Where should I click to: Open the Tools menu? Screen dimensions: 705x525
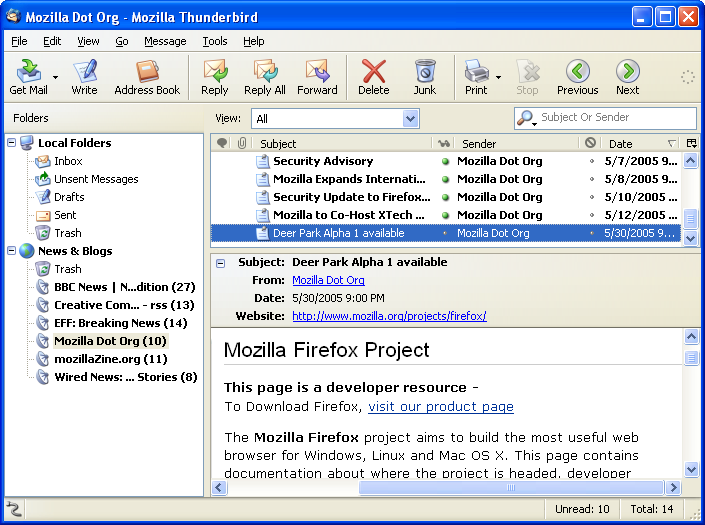click(x=214, y=41)
